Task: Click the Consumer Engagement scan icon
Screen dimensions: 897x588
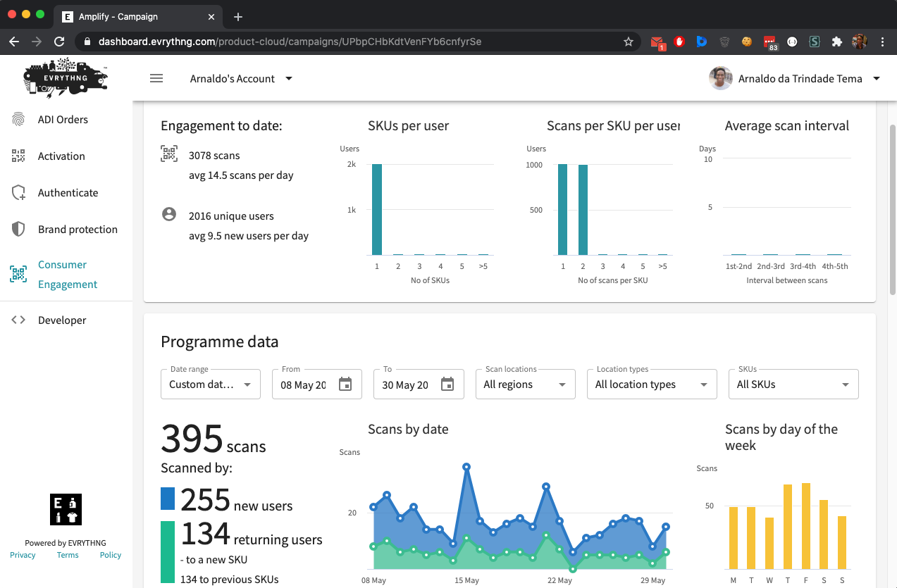Action: [x=18, y=275]
